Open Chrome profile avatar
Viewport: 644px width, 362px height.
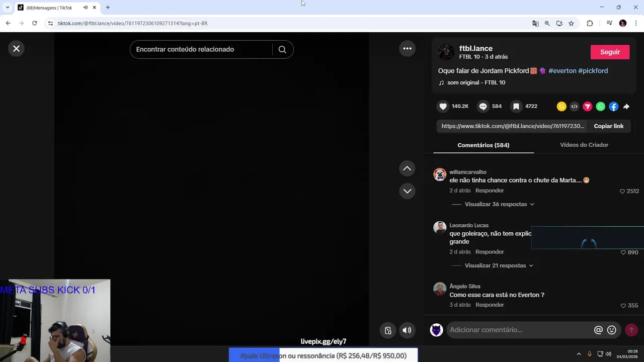(x=623, y=23)
